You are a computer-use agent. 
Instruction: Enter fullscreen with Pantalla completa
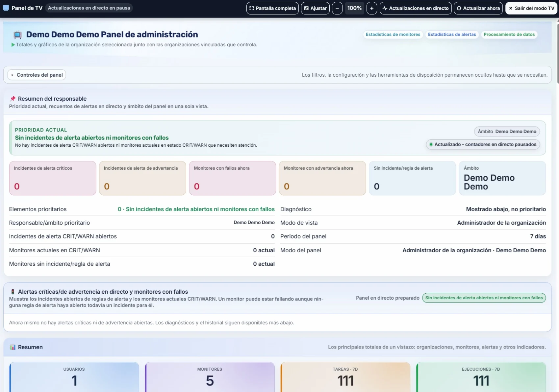(x=272, y=8)
